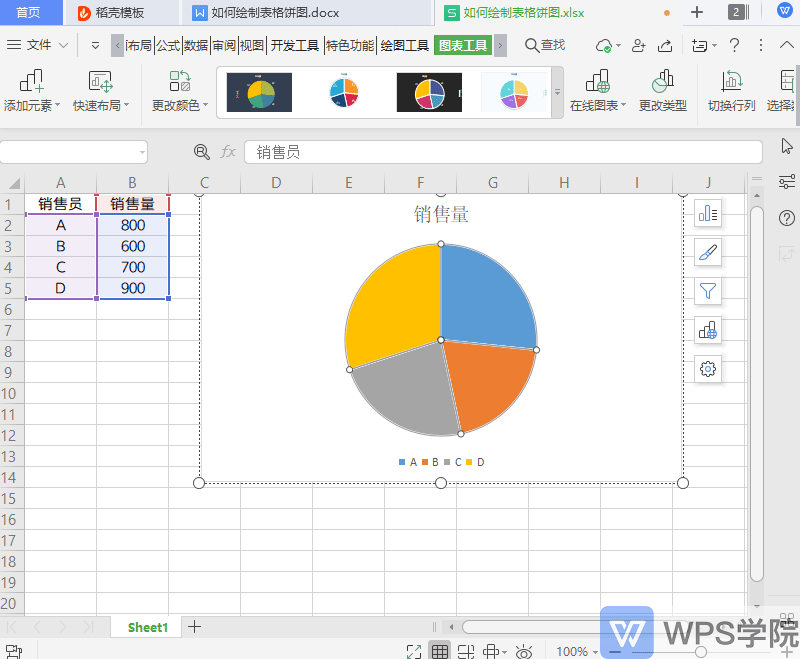This screenshot has height=659, width=800.
Task: Click the 销售量 chart title
Action: 441,214
